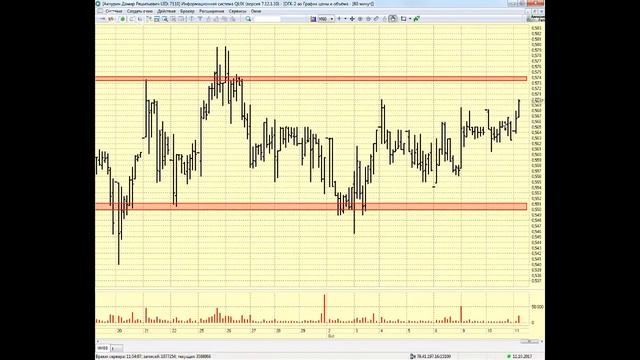640x360 pixels.
Task: Open the Брокер menu
Action: click(x=187, y=11)
